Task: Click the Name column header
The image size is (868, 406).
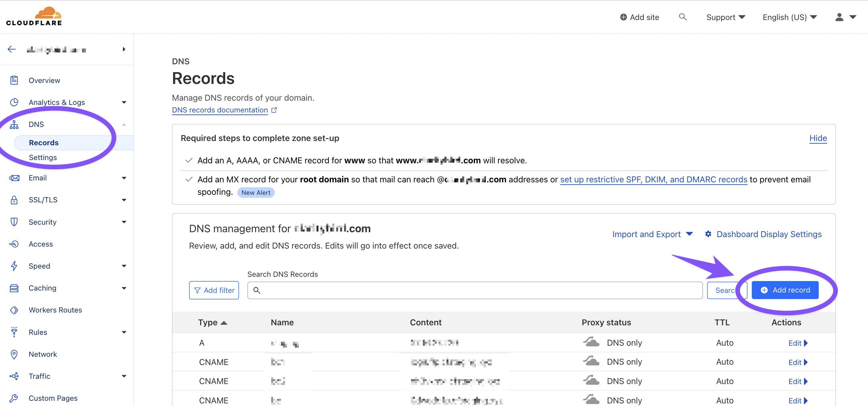Action: [282, 322]
